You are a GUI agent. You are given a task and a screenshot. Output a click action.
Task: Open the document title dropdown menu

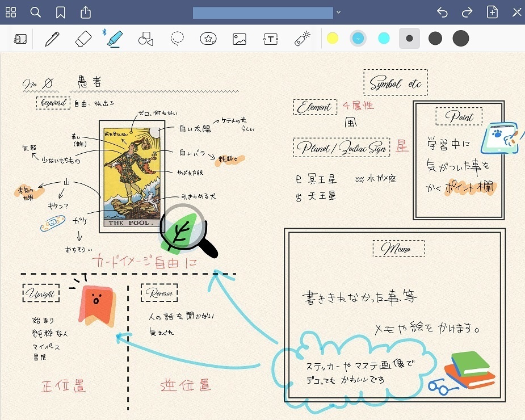click(339, 12)
